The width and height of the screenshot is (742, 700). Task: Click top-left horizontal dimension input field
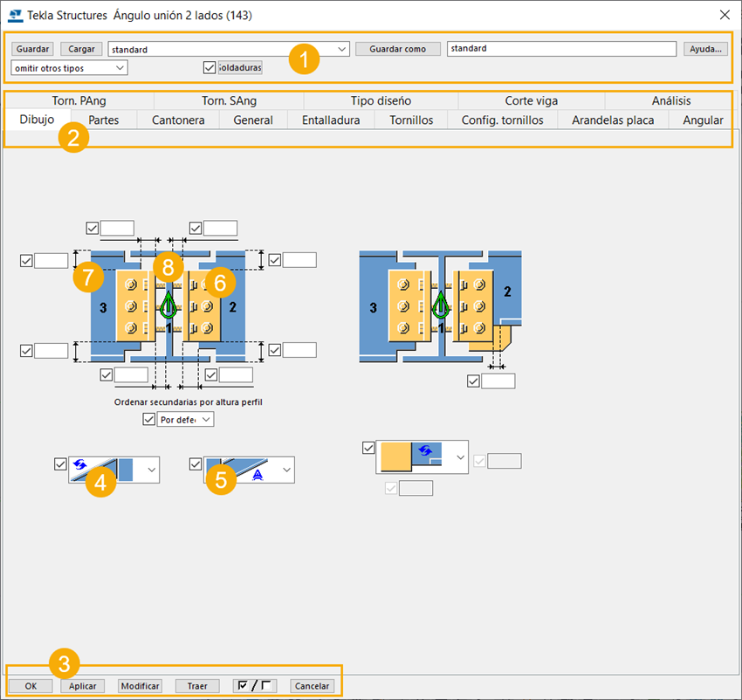(x=117, y=228)
